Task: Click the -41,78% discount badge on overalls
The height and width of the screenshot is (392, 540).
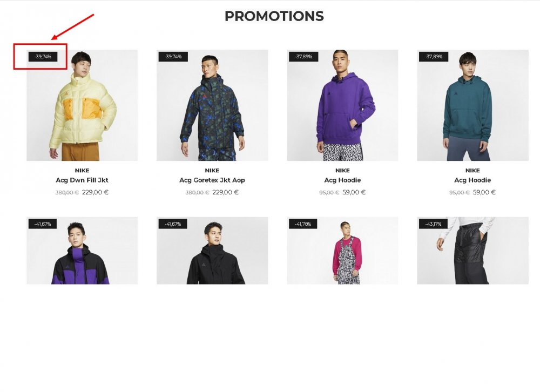Action: click(x=303, y=224)
